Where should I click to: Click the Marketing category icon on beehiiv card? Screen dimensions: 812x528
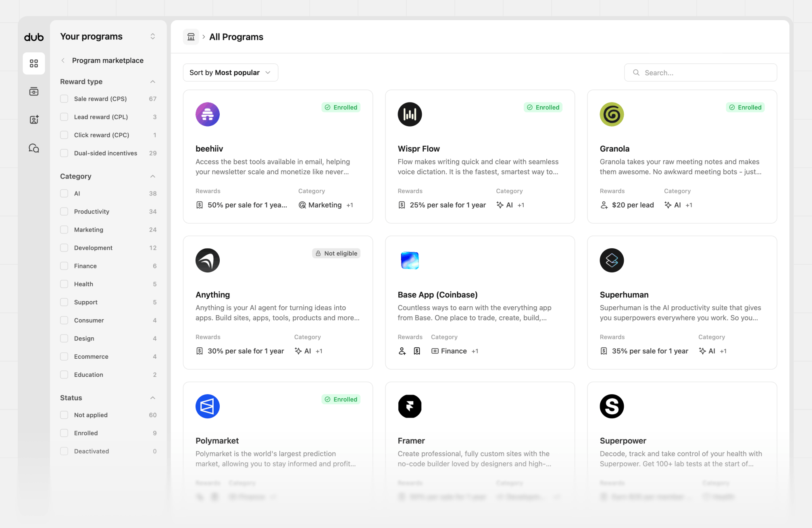click(302, 205)
